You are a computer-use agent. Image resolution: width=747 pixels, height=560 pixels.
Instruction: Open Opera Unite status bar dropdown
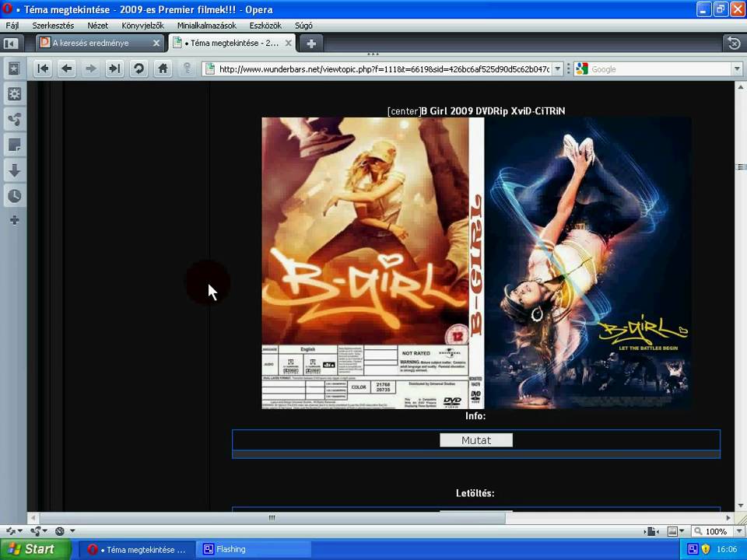tap(38, 531)
